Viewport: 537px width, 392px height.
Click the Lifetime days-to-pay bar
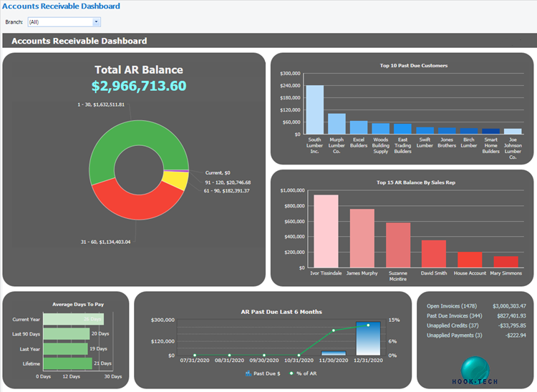68,363
